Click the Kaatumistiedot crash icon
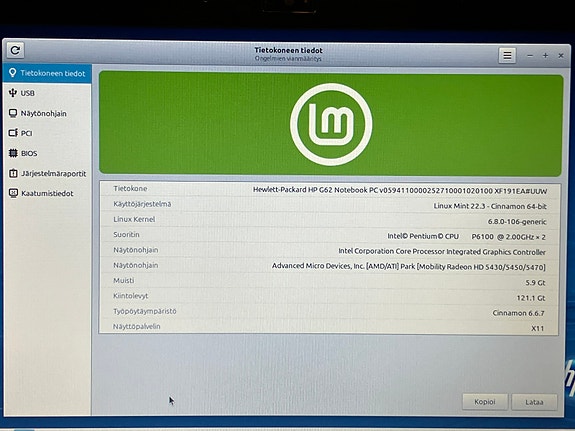Image resolution: width=575 pixels, height=431 pixels. pyautogui.click(x=13, y=193)
